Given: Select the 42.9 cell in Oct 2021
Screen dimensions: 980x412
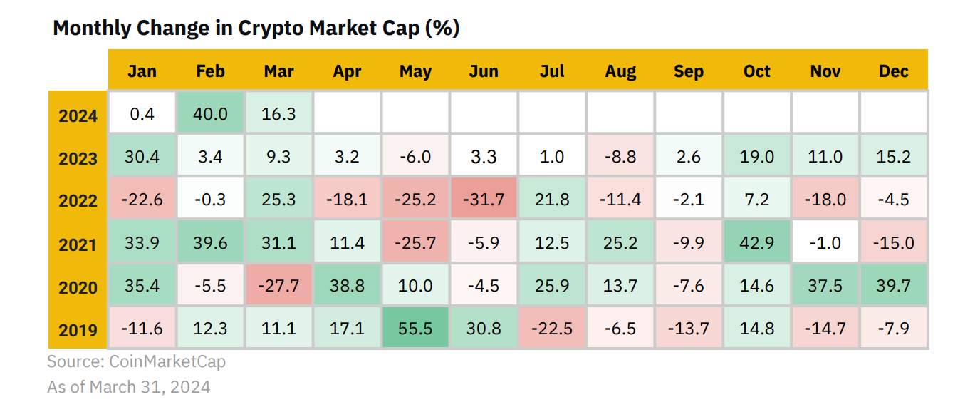Looking at the screenshot, I should (x=757, y=242).
